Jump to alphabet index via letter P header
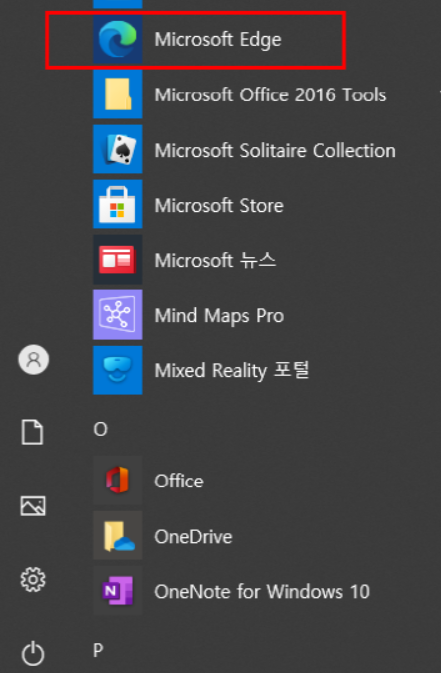 98,650
